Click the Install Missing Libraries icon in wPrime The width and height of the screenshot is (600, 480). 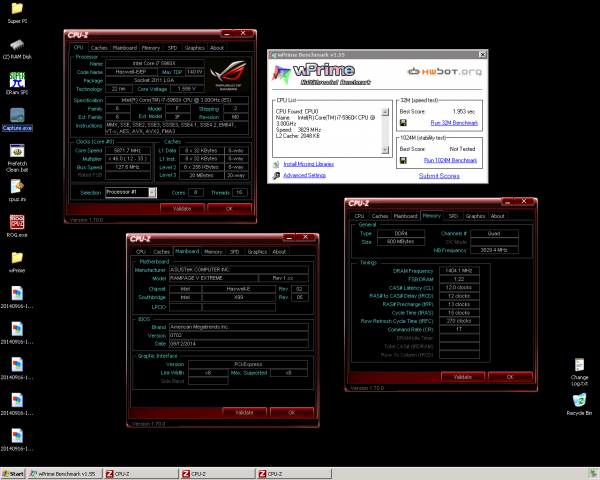point(276,164)
